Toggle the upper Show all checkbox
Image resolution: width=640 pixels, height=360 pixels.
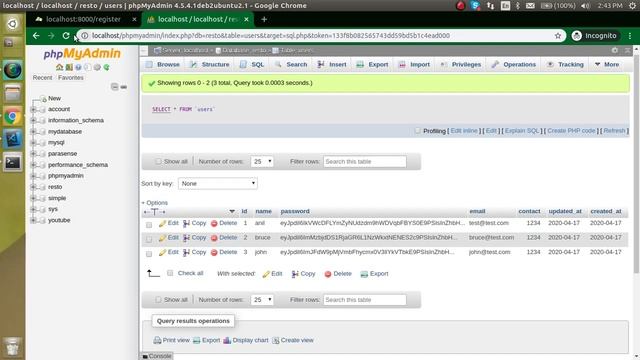point(158,161)
